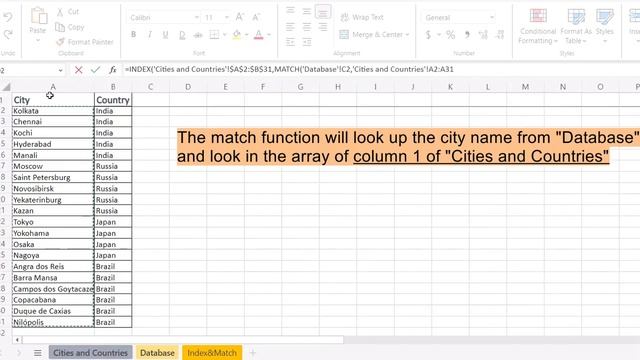Click the Center alignment icon
This screenshot has width=640, height=360.
(x=307, y=27)
